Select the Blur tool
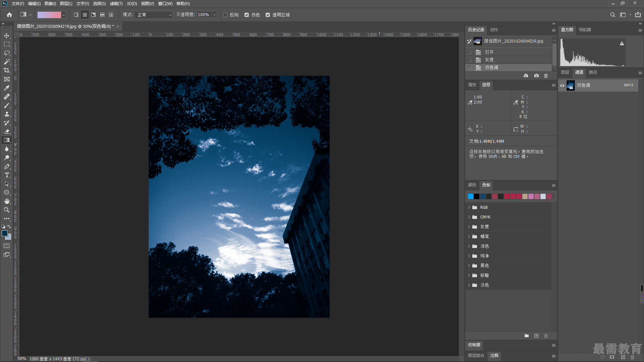Screen dimensions: 644x362 [x=7, y=149]
